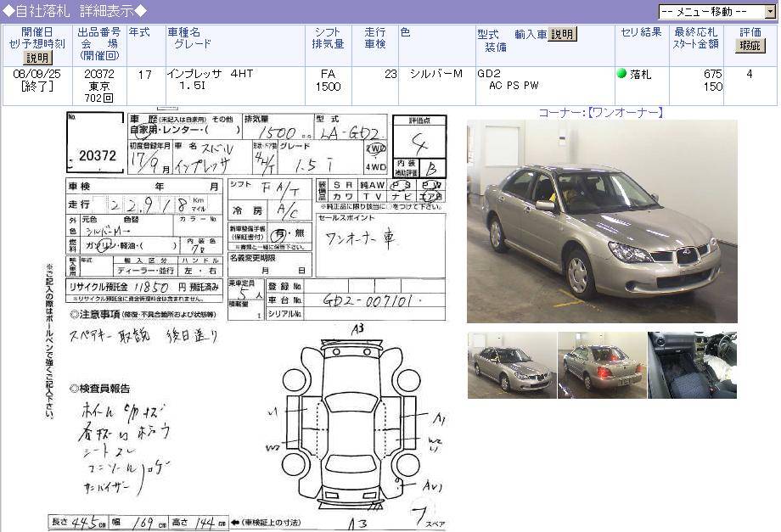Select the 排気量 header label
The height and width of the screenshot is (532, 781).
tap(328, 44)
